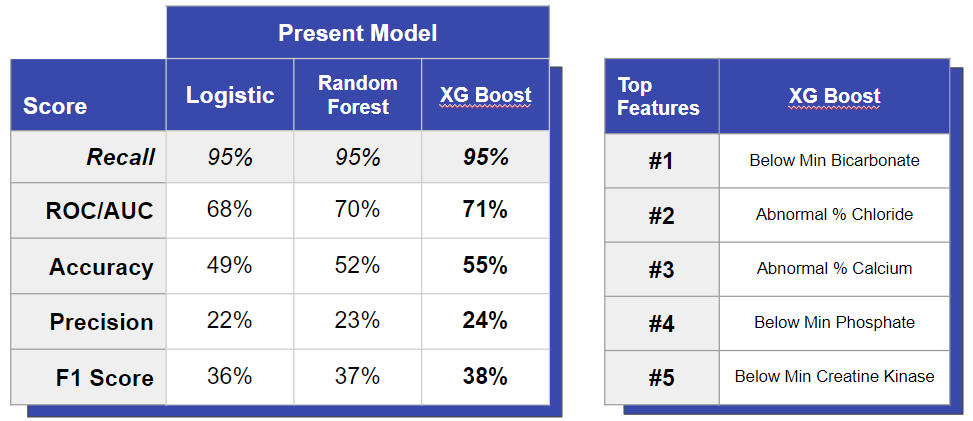Click the Logistic column header

[x=230, y=95]
